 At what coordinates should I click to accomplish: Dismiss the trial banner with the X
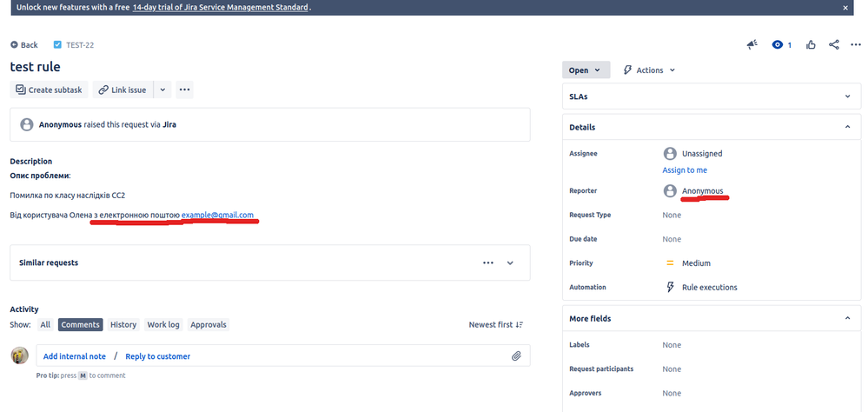[x=845, y=8]
